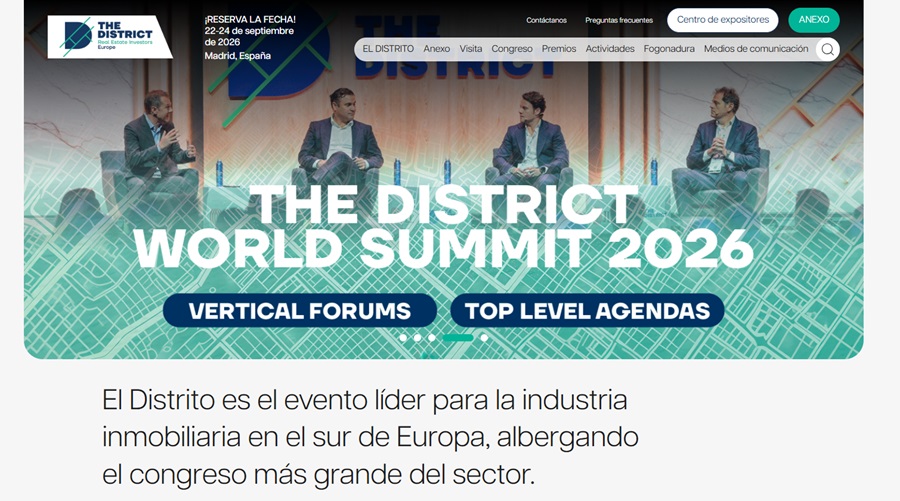Open the Fogonadura nav item
The height and width of the screenshot is (501, 900).
[x=669, y=49]
